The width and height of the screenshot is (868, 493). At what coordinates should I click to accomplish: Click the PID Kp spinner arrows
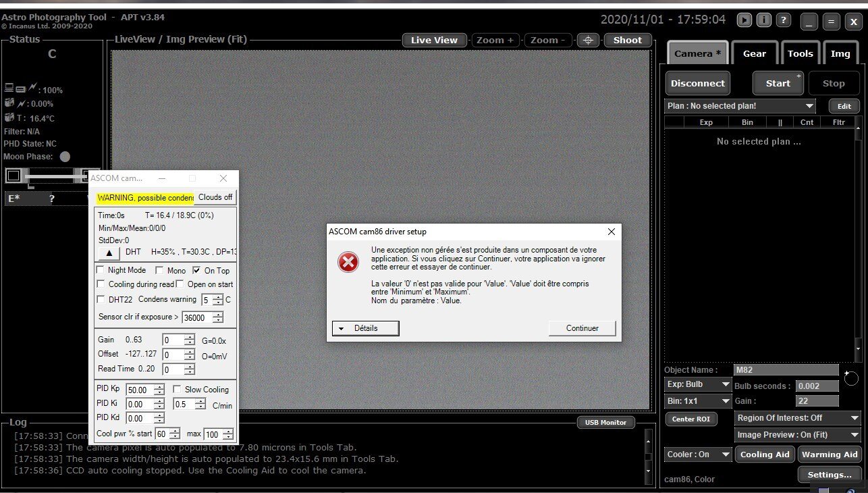[159, 390]
